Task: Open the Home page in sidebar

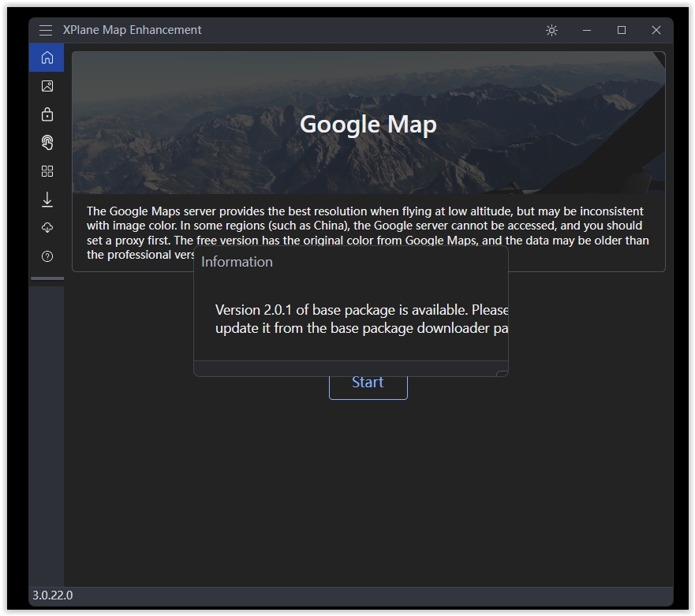Action: click(x=47, y=58)
